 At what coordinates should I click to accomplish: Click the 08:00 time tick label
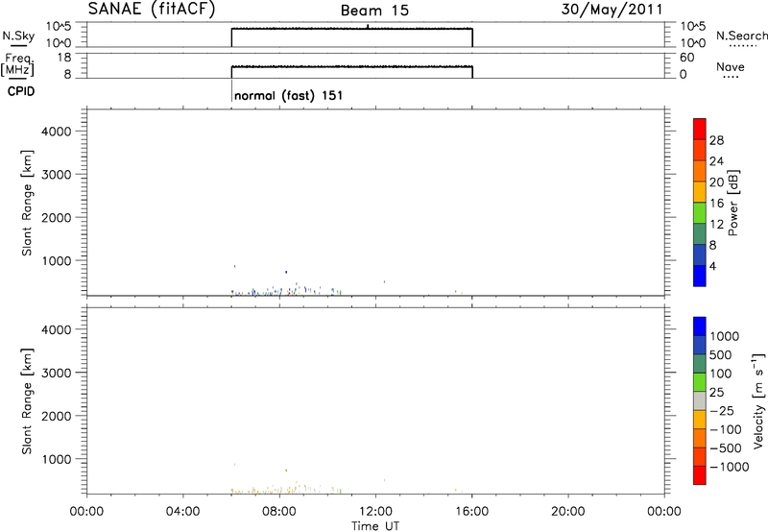tap(279, 512)
